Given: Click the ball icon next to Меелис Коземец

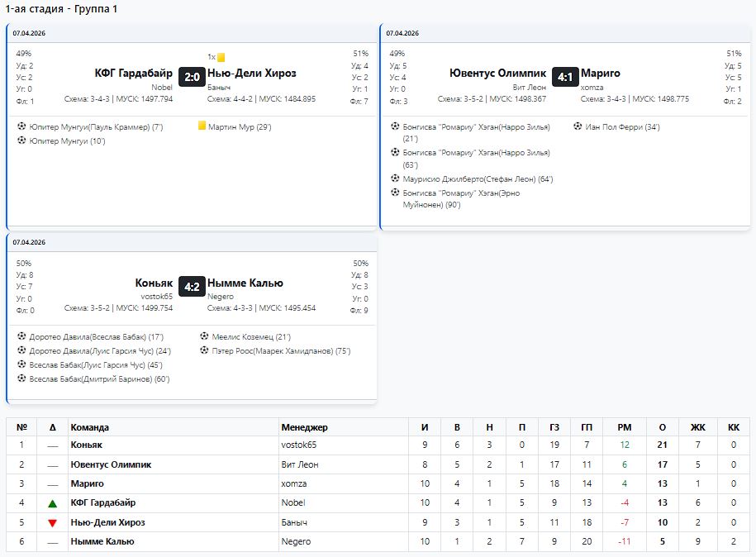Looking at the screenshot, I should (204, 337).
